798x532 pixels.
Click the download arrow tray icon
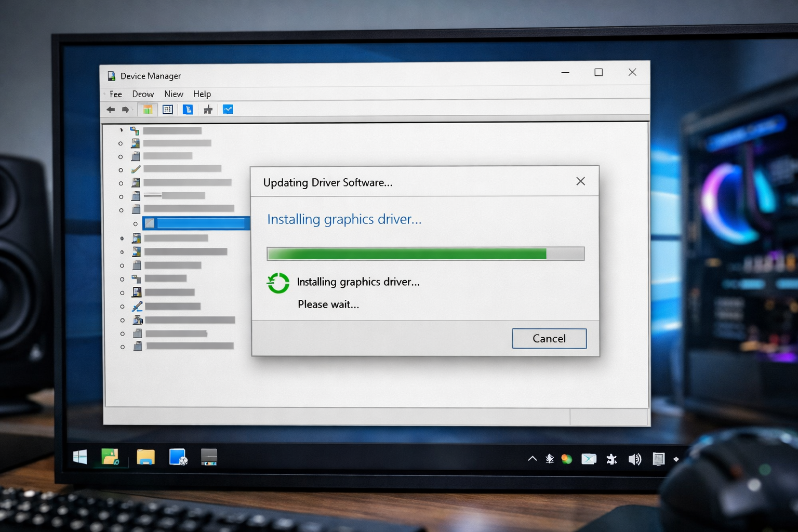550,459
